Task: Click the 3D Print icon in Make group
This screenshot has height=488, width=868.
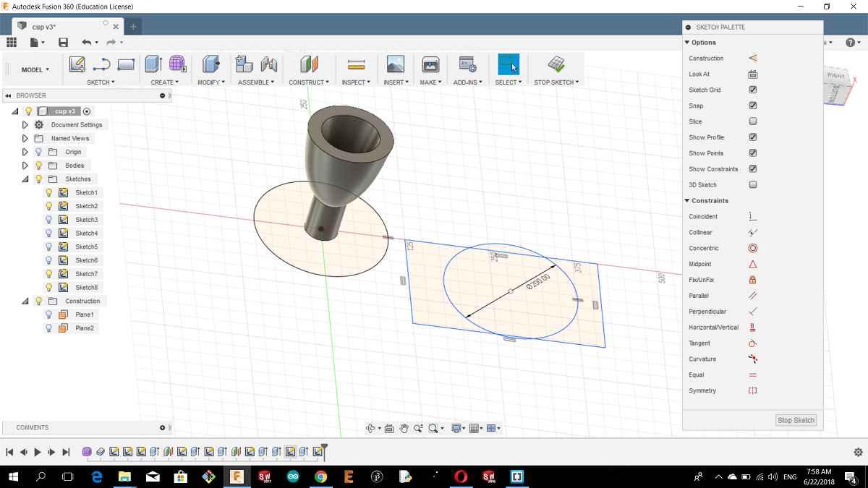Action: coord(430,64)
